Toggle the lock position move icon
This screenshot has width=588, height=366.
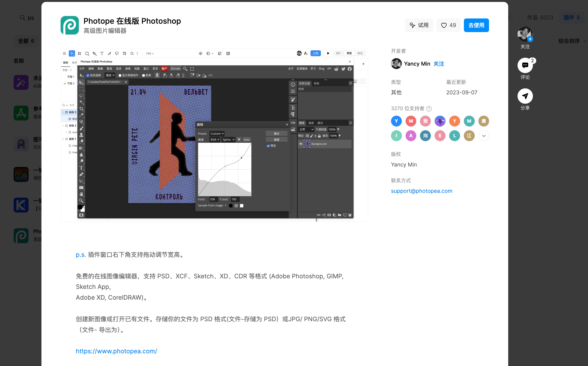pos(315,136)
